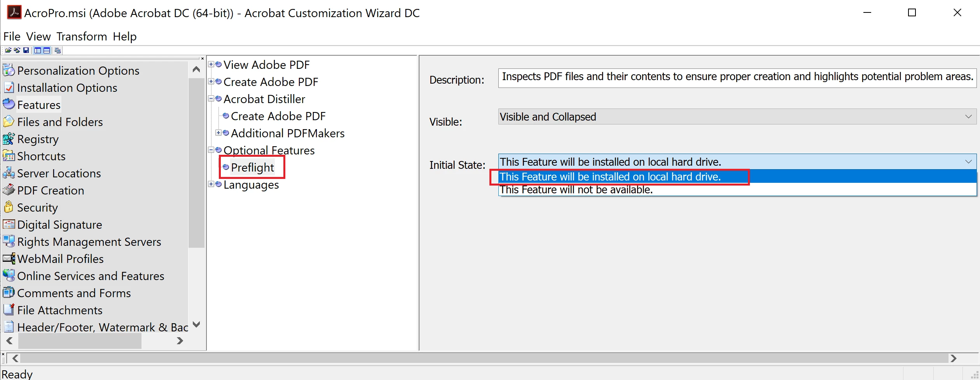
Task: Open the Initial State combo box
Action: pyautogui.click(x=737, y=161)
